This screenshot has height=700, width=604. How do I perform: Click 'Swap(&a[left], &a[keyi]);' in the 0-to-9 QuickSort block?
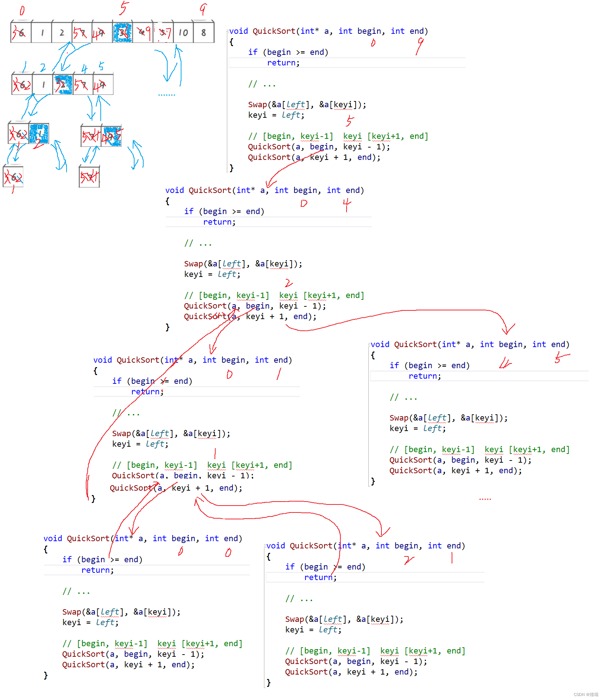pos(307,105)
